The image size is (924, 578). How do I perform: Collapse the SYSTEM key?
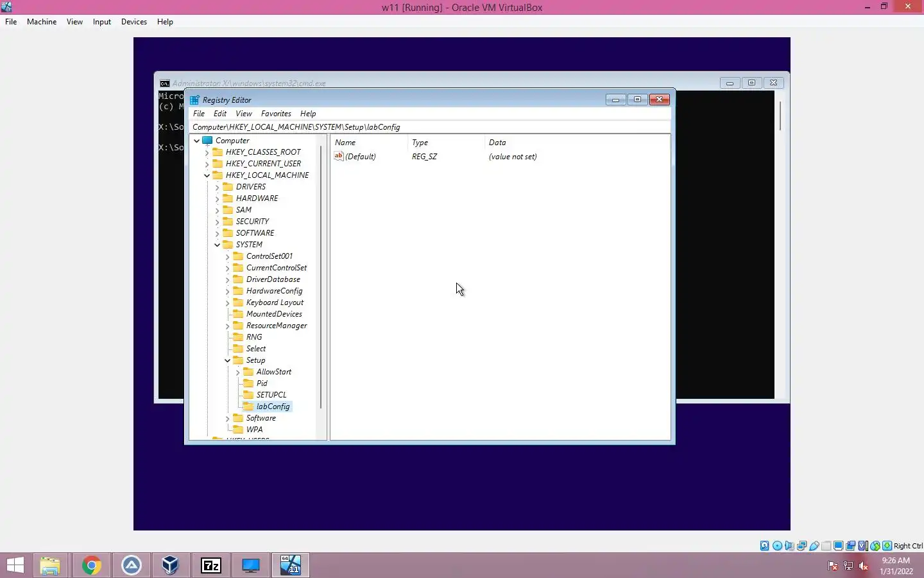[x=217, y=245]
